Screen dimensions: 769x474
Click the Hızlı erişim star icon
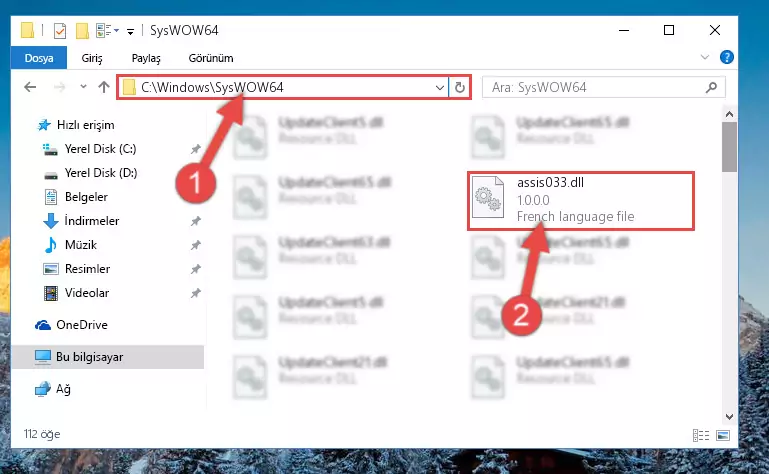point(44,125)
